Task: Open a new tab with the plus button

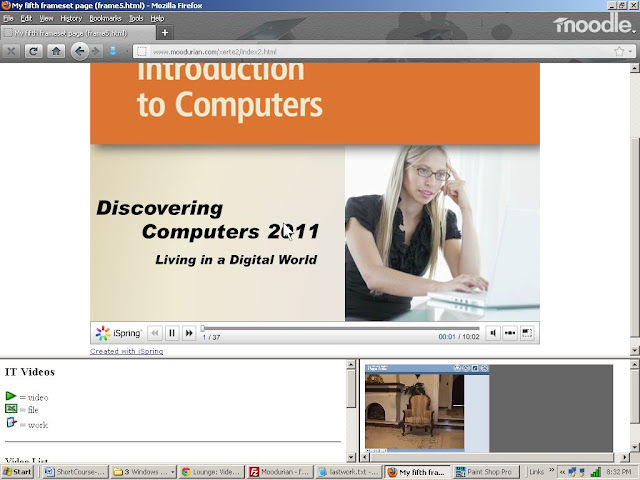Action: pyautogui.click(x=165, y=33)
